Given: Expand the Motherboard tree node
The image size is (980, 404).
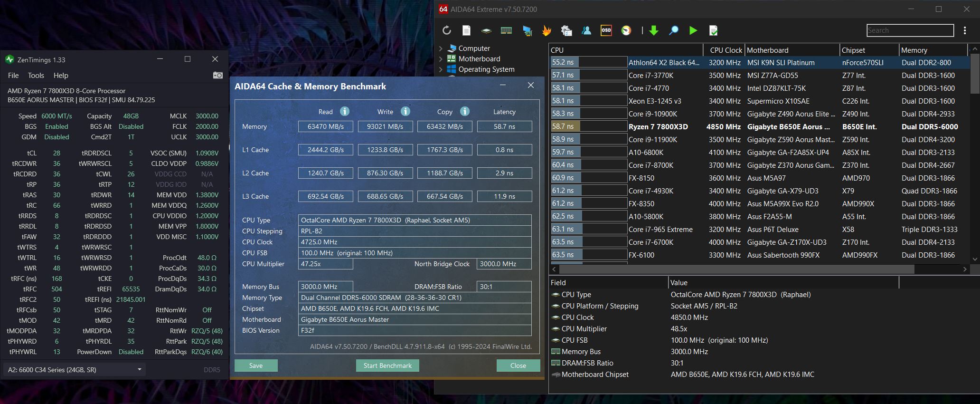Looking at the screenshot, I should pyautogui.click(x=441, y=59).
